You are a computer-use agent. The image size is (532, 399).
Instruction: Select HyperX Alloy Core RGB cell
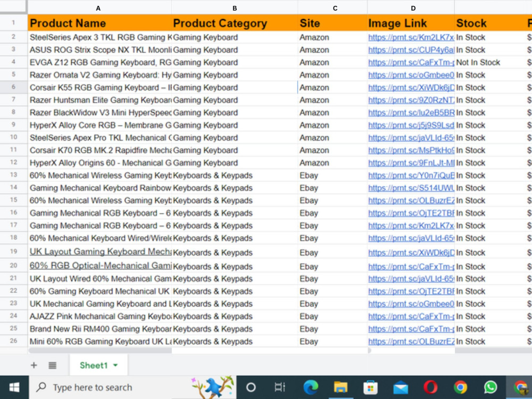(100, 125)
